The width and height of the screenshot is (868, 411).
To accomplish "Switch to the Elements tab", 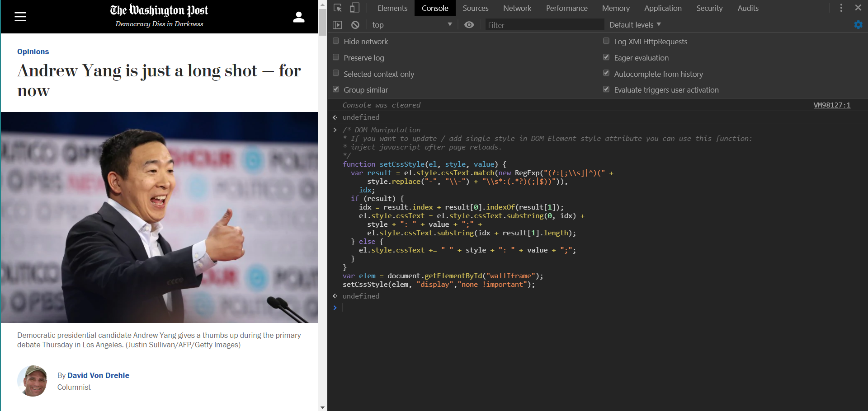I will tap(392, 8).
